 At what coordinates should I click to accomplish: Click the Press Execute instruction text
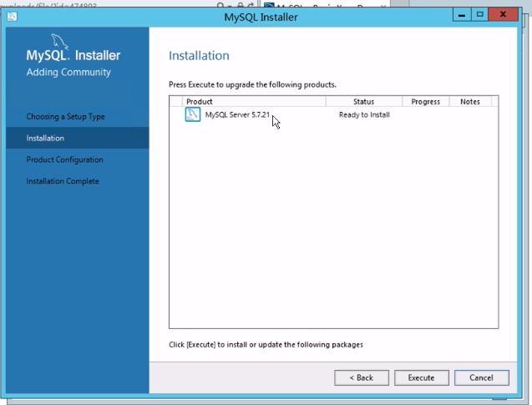[252, 84]
